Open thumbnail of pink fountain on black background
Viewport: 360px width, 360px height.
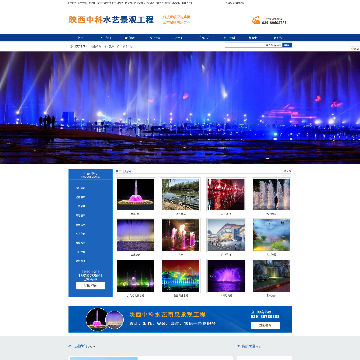135,194
